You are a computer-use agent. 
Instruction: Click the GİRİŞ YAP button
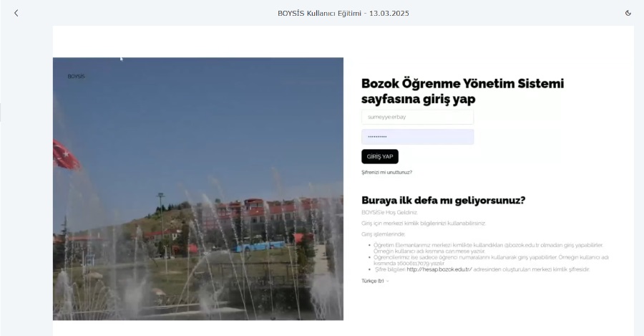(380, 156)
